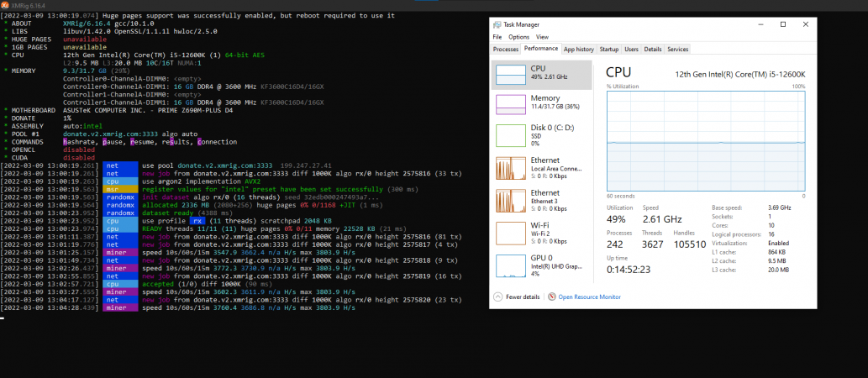Viewport: 868px width, 378px height.
Task: Click the last miner speed 3760.4 line
Action: pyautogui.click(x=177, y=307)
